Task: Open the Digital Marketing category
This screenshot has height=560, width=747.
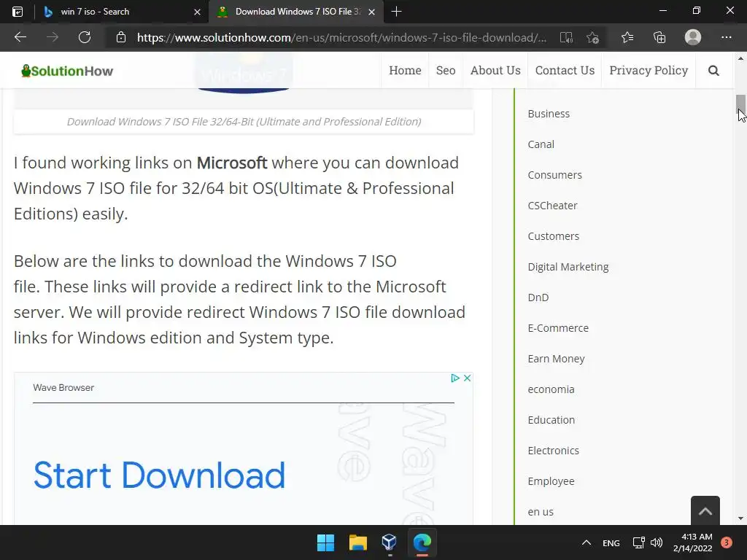Action: point(568,267)
